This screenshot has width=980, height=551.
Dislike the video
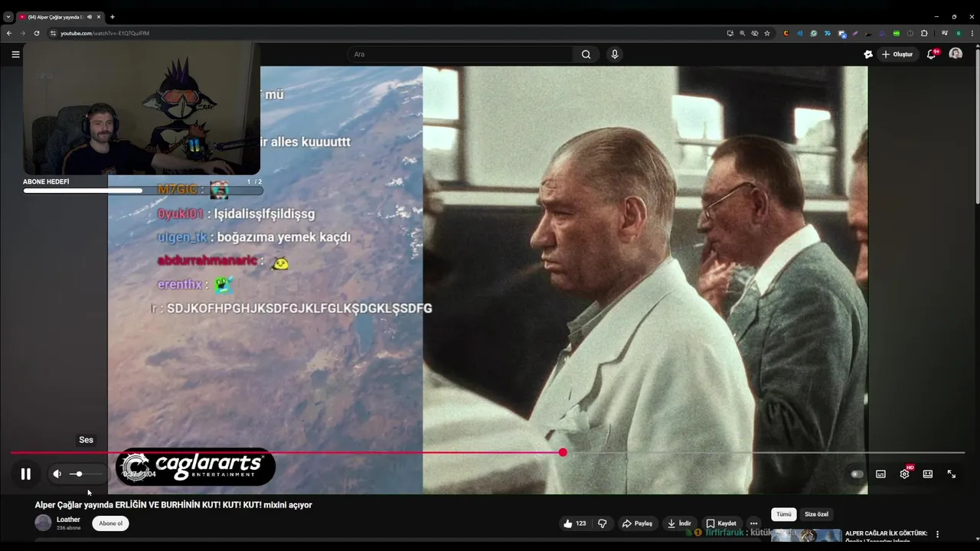tap(602, 523)
